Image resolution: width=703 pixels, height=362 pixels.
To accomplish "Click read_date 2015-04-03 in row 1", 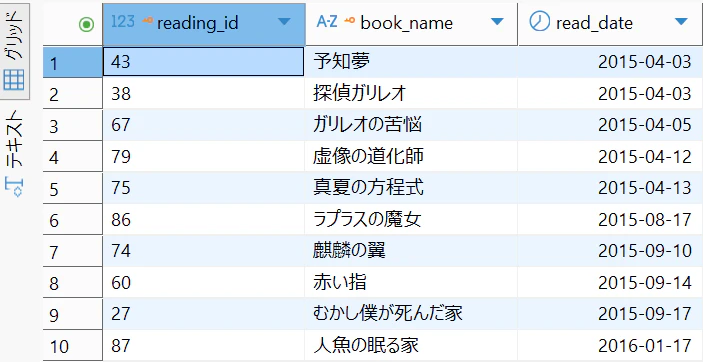I will 611,61.
